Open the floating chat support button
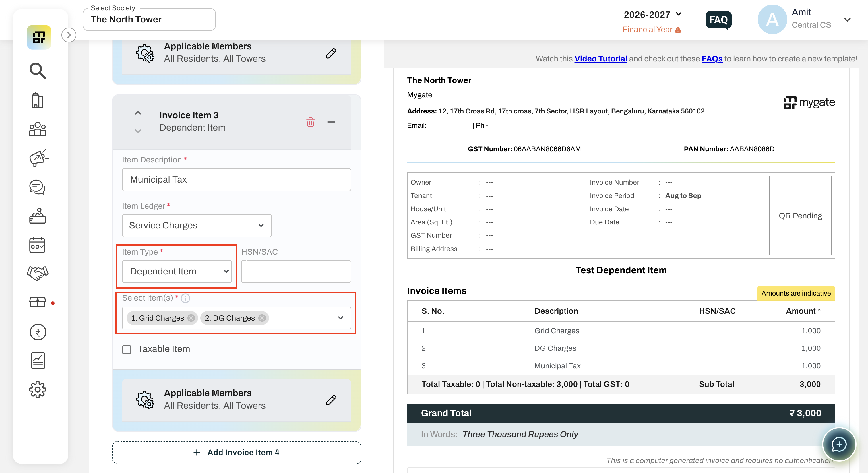 839,444
